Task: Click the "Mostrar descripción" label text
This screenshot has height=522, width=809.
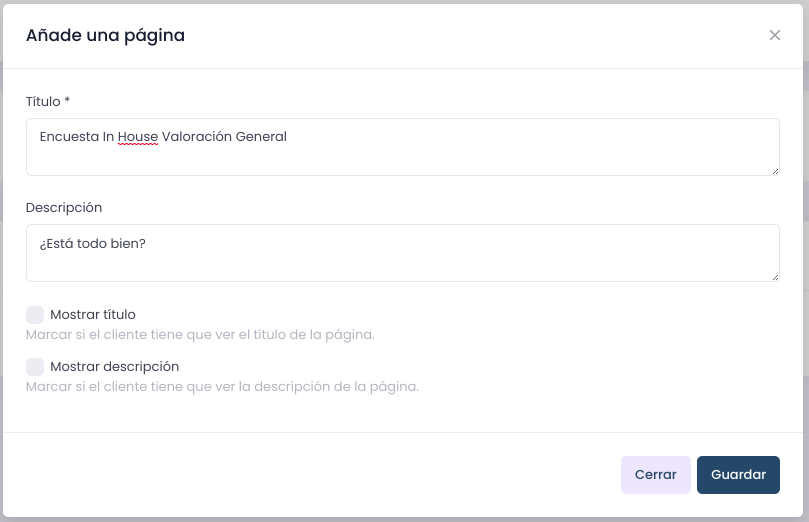Action: pos(115,367)
